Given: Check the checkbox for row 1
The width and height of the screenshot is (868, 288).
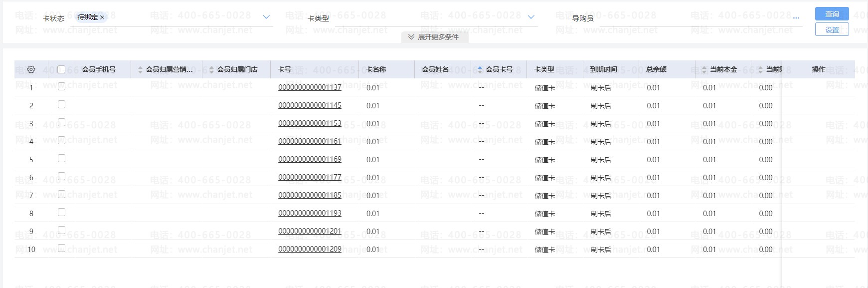Looking at the screenshot, I should (x=61, y=86).
